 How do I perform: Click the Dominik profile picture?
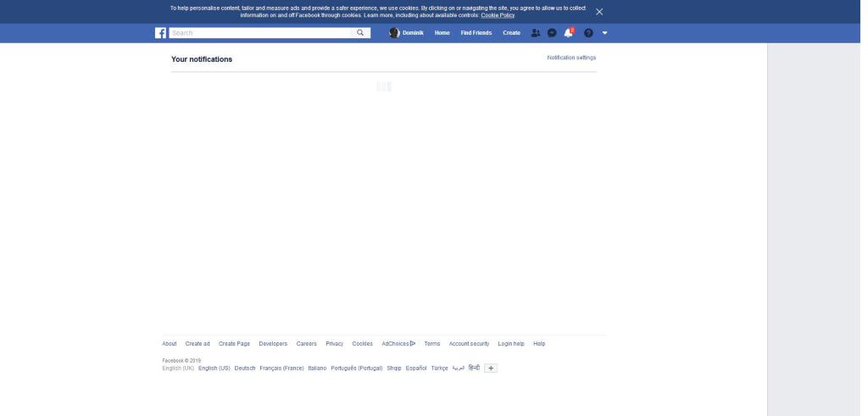(x=394, y=33)
